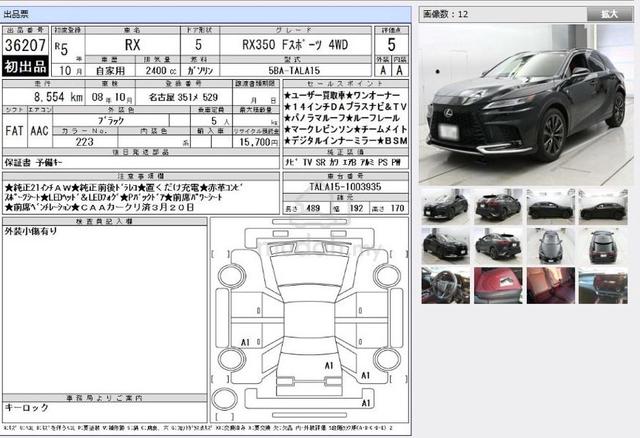Click the lot number 36207
This screenshot has width=640, height=438.
click(25, 45)
